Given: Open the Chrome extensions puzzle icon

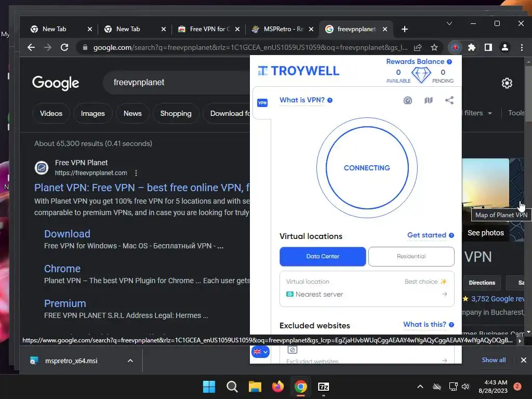Looking at the screenshot, I should click(472, 47).
